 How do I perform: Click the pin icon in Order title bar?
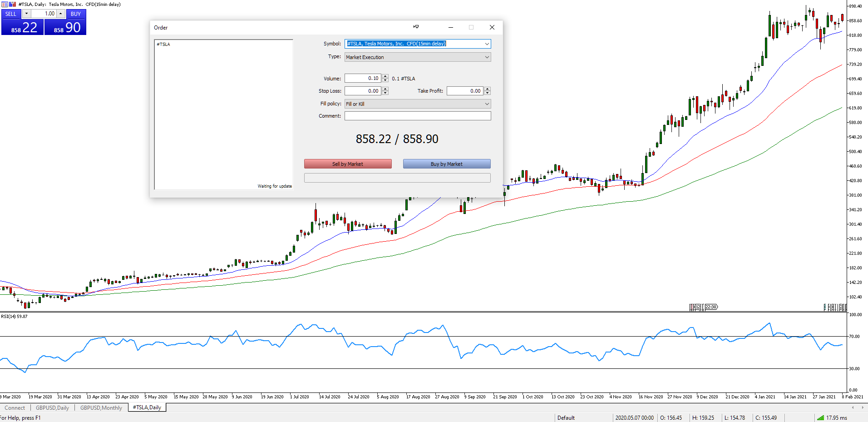click(x=416, y=27)
